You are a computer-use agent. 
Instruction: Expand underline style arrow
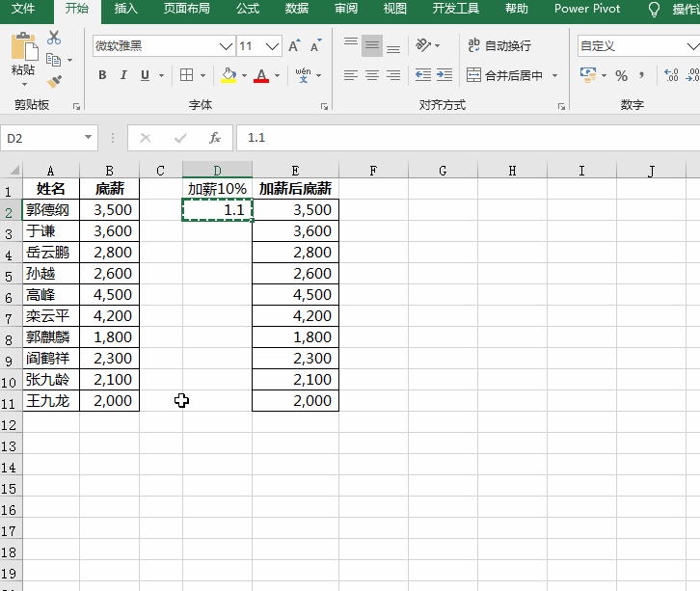161,75
